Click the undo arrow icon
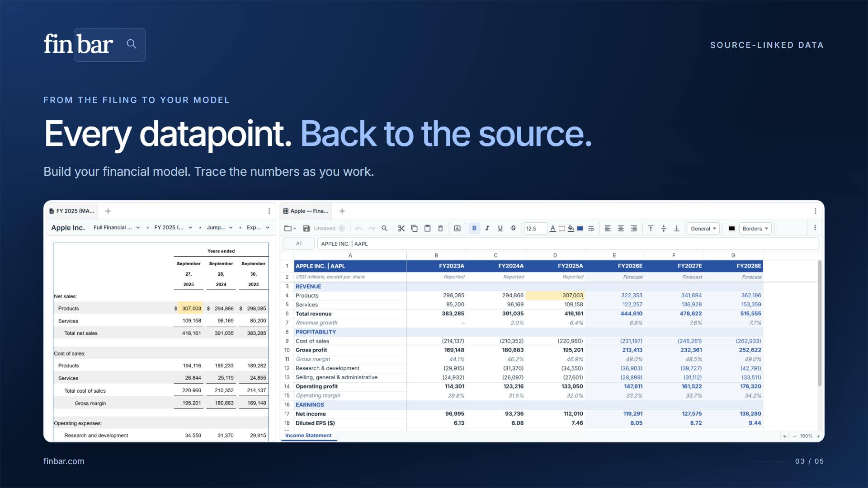This screenshot has width=868, height=488. click(x=359, y=228)
